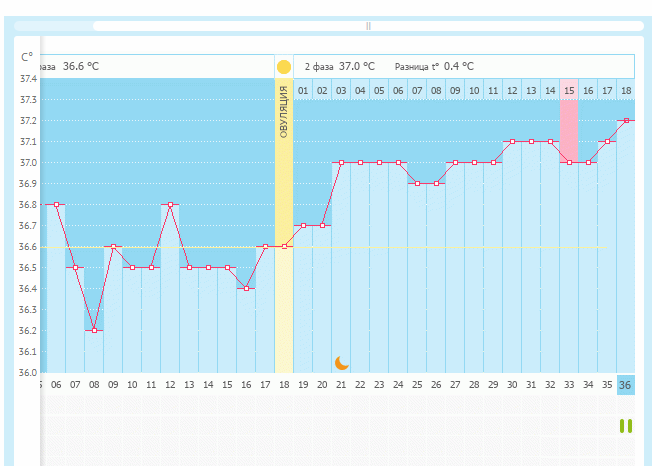Click the 36.2 temperature point on day 08
This screenshot has height=466, width=652.
point(94,330)
